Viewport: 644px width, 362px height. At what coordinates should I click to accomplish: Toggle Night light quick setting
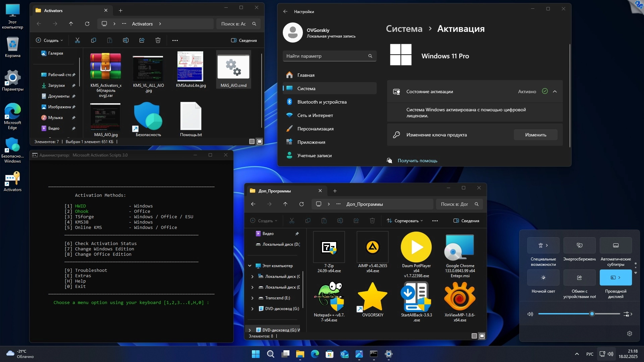pos(543,278)
